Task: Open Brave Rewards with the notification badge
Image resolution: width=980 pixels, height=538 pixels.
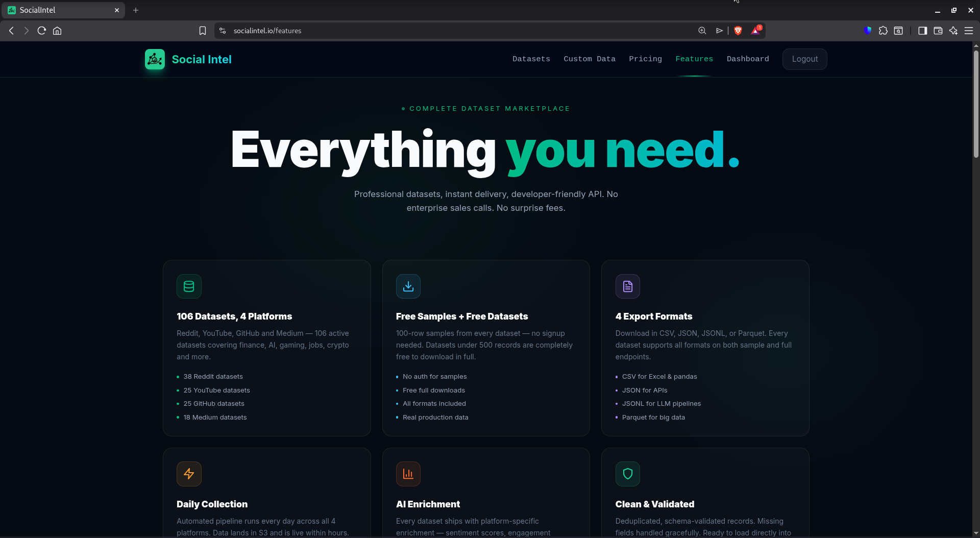Action: pyautogui.click(x=755, y=31)
